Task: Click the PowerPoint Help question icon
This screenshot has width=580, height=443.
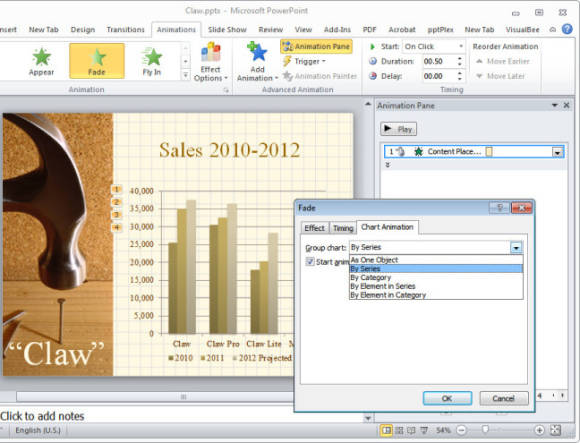Action: click(x=567, y=29)
